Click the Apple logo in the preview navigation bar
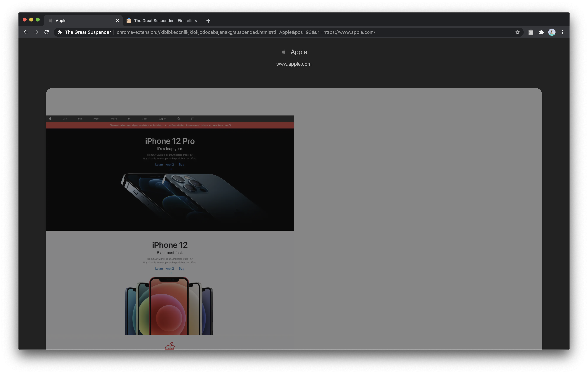Screen dimensions: 588x374 50,119
